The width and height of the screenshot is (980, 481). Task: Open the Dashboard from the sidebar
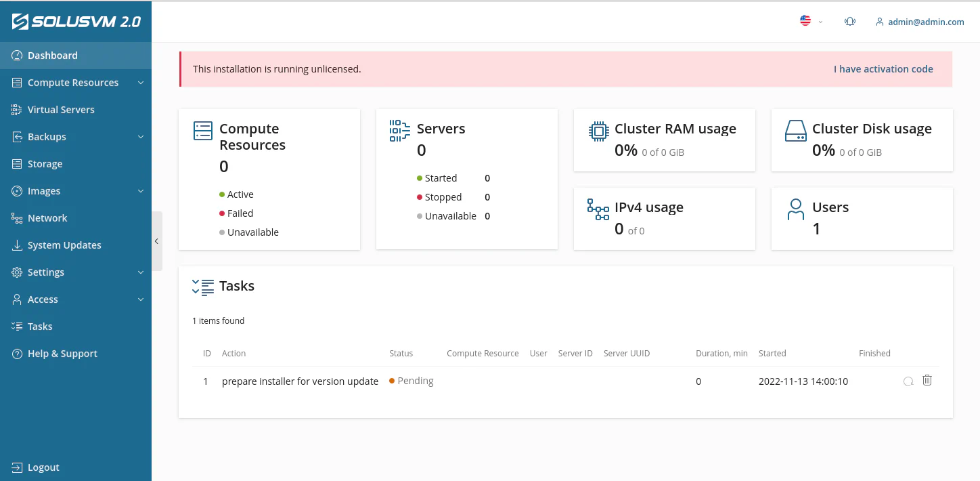[x=53, y=55]
